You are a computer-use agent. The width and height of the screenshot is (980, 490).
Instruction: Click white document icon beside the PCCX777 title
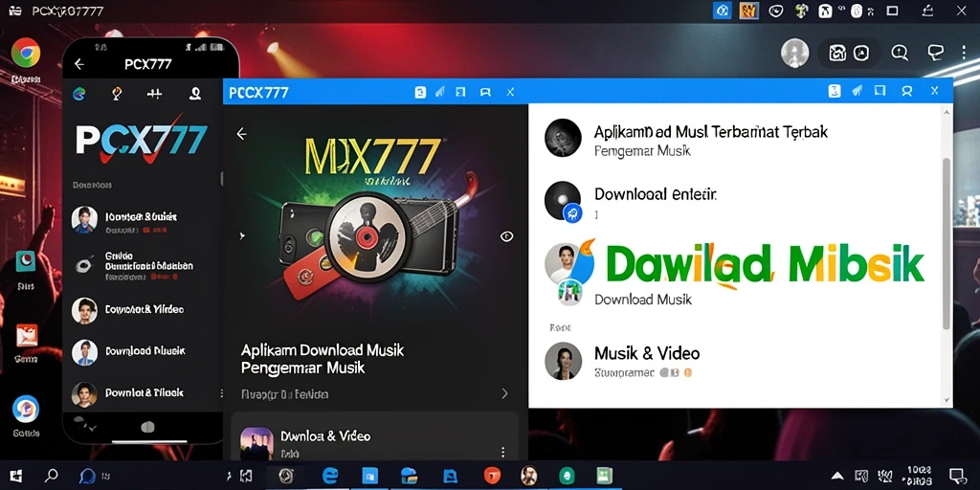(x=420, y=92)
